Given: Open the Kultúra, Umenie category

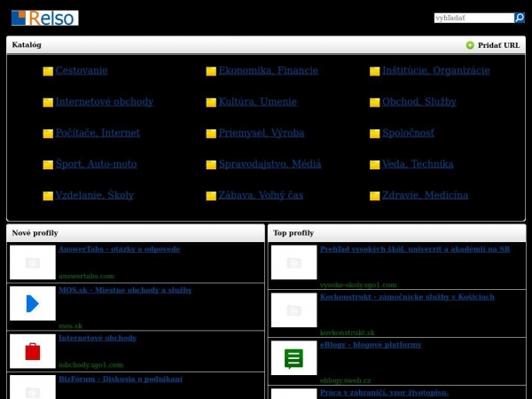Looking at the screenshot, I should 257,102.
